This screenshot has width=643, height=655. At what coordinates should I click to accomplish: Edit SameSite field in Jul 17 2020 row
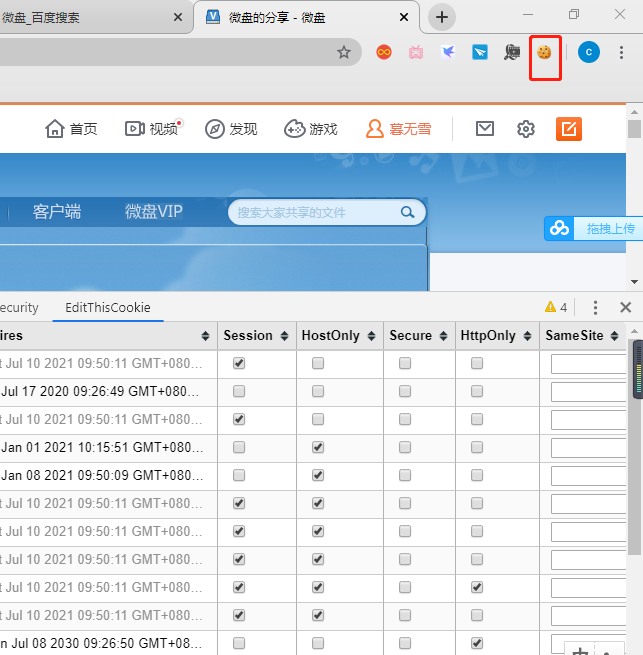point(588,392)
